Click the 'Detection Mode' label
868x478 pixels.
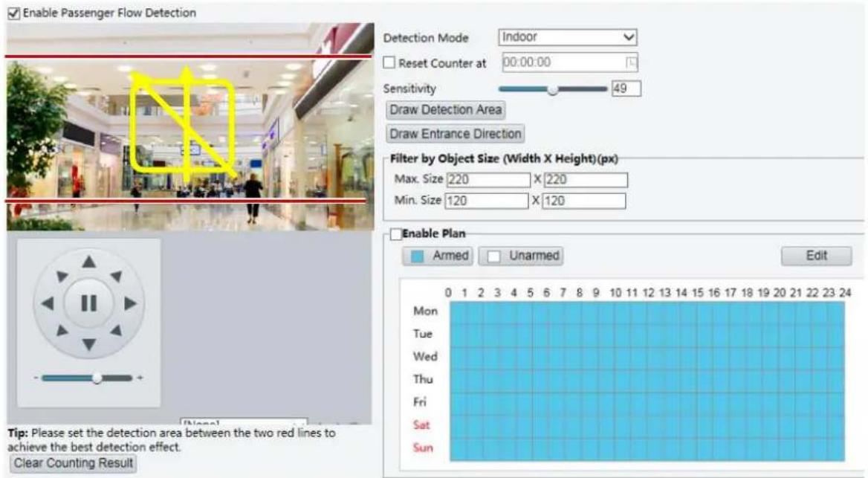pos(426,38)
